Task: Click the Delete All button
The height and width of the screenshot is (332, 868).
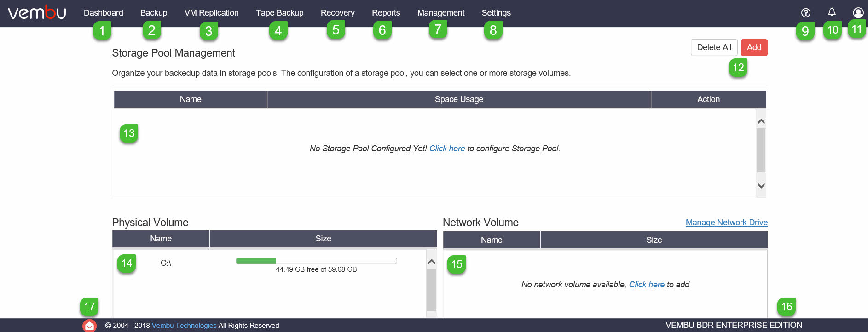Action: (714, 47)
